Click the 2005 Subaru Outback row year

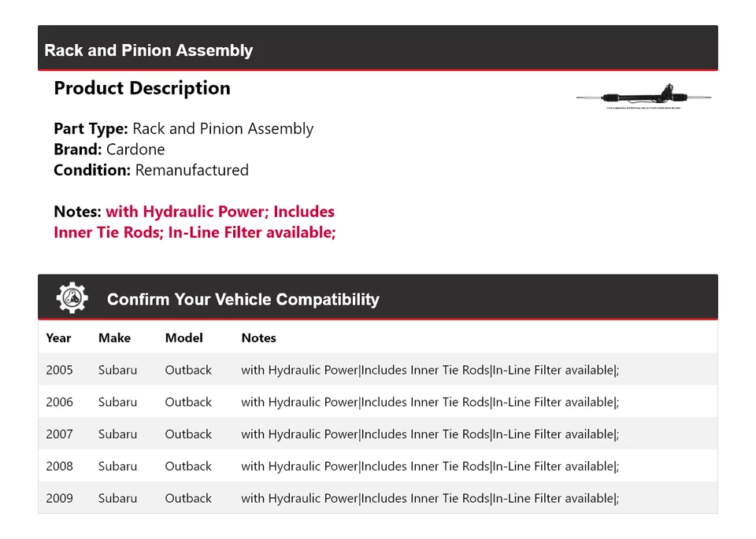tap(59, 370)
